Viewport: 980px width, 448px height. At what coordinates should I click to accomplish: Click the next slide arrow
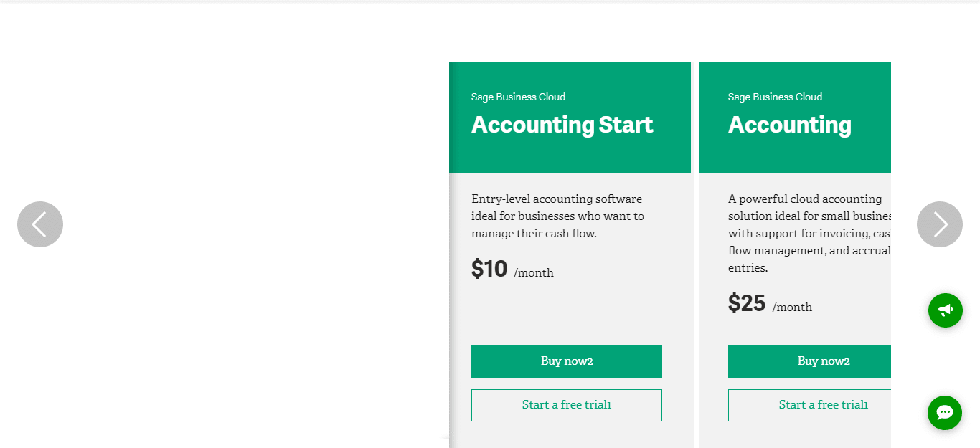coord(940,224)
